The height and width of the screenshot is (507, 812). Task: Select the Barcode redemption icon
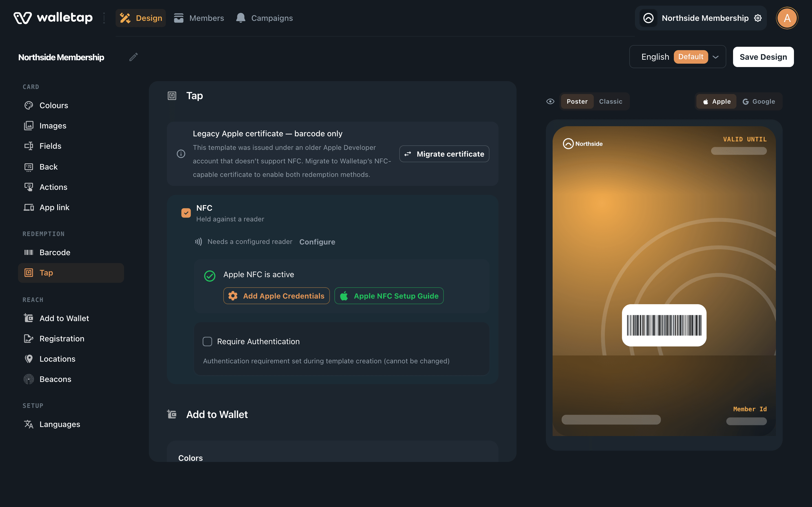(29, 252)
